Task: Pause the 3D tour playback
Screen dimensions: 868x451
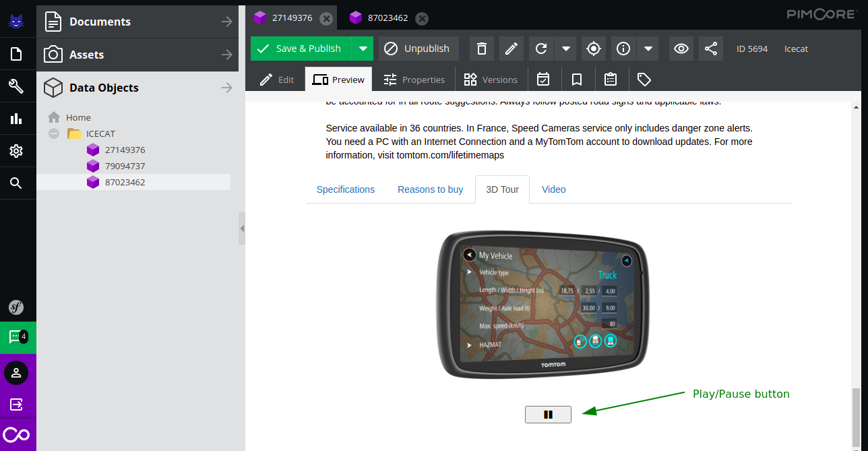Action: point(548,415)
